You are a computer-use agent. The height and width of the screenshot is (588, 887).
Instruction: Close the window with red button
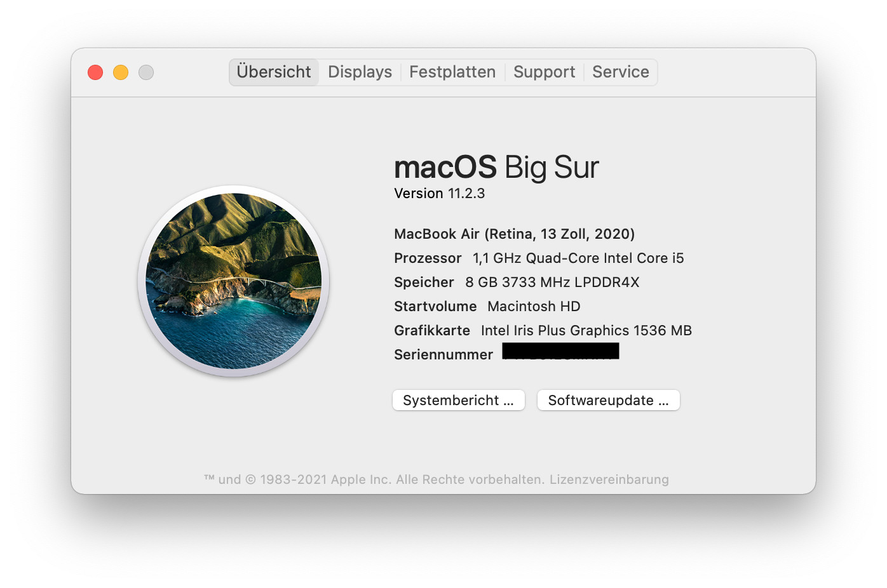(x=95, y=72)
